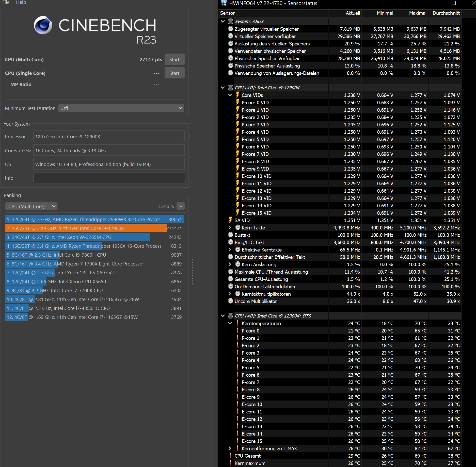Screen dimensions: 476x467
Task: Select the Core i9-9880H ranking entry
Action: [x=94, y=255]
